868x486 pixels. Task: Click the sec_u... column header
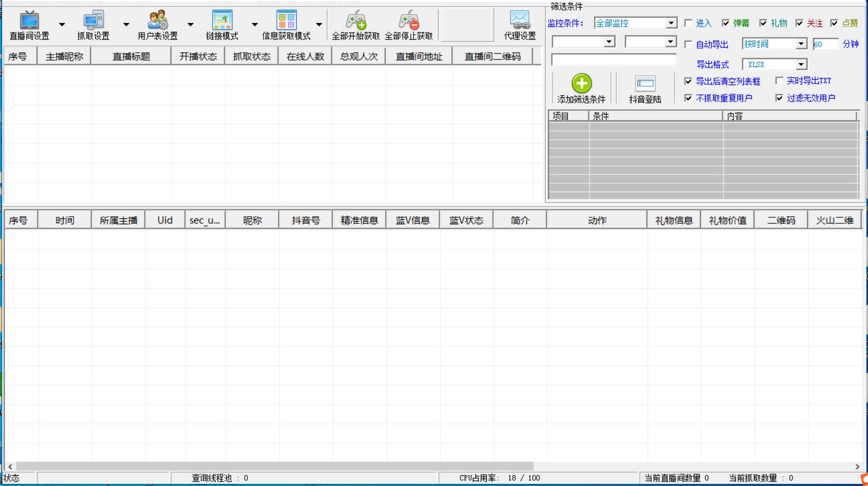pos(205,220)
